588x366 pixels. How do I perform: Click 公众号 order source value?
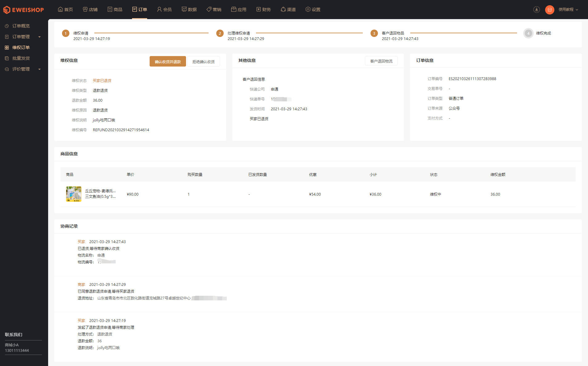(454, 108)
